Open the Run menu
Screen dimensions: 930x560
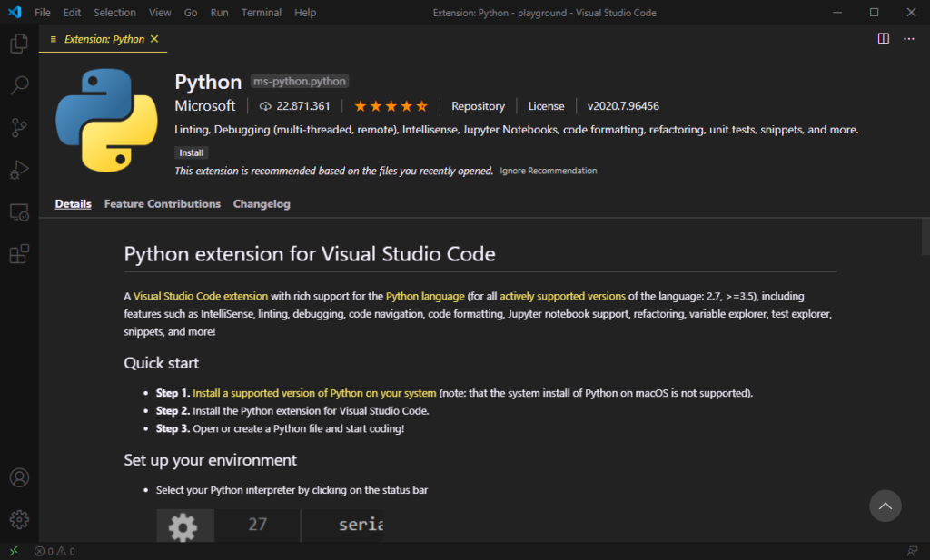click(x=219, y=12)
